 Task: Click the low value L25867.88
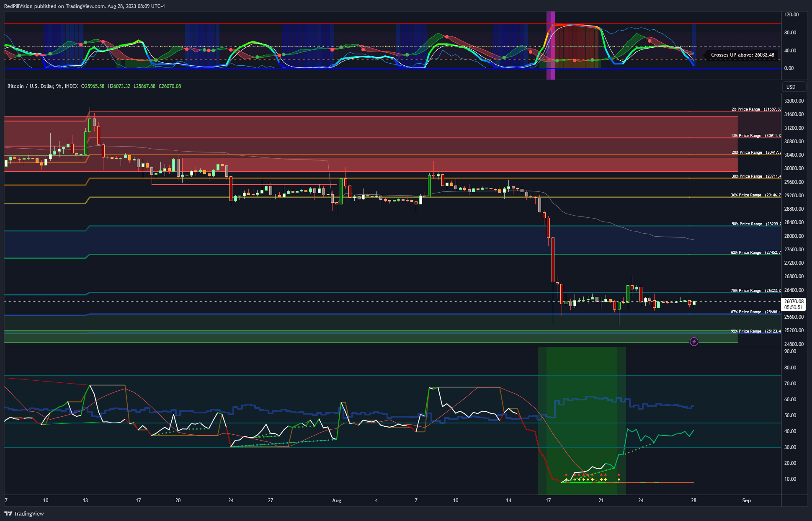pyautogui.click(x=144, y=86)
